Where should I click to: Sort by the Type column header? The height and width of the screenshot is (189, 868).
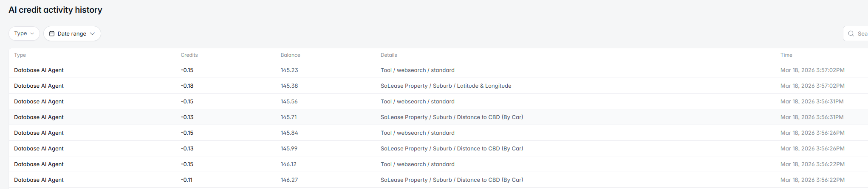click(20, 55)
